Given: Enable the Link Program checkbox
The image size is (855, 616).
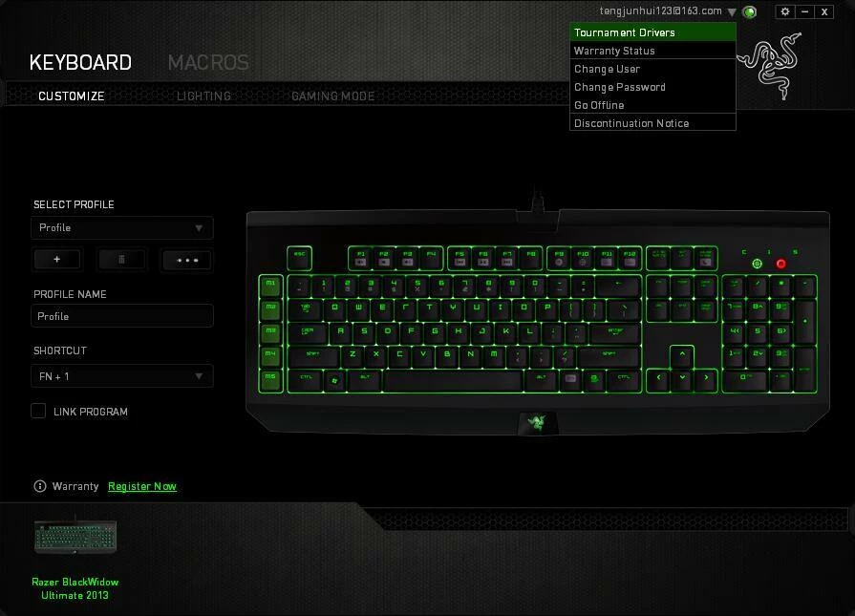Looking at the screenshot, I should pyautogui.click(x=38, y=411).
